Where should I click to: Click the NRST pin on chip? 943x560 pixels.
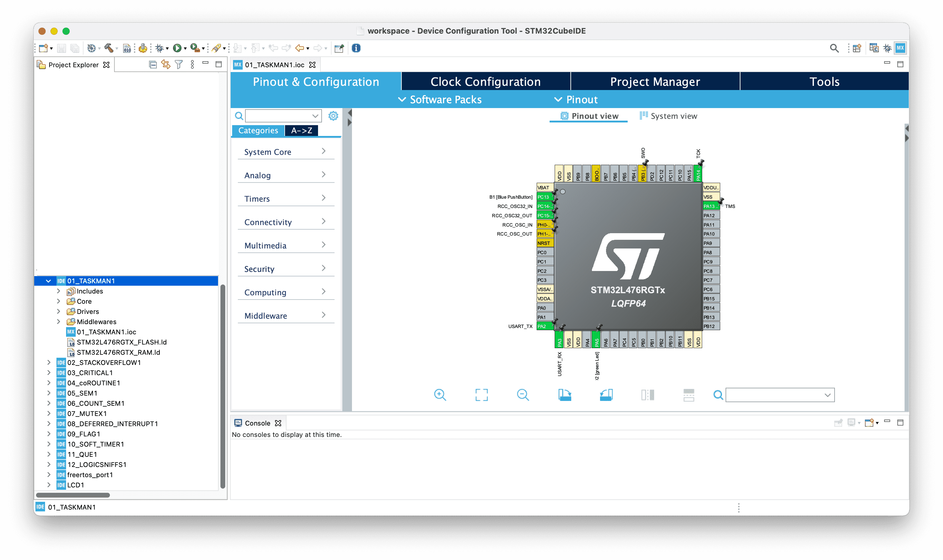pos(545,243)
